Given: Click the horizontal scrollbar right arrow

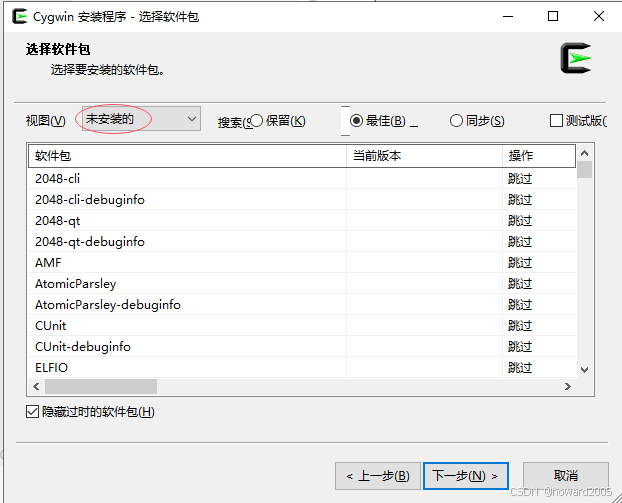Looking at the screenshot, I should coord(568,386).
